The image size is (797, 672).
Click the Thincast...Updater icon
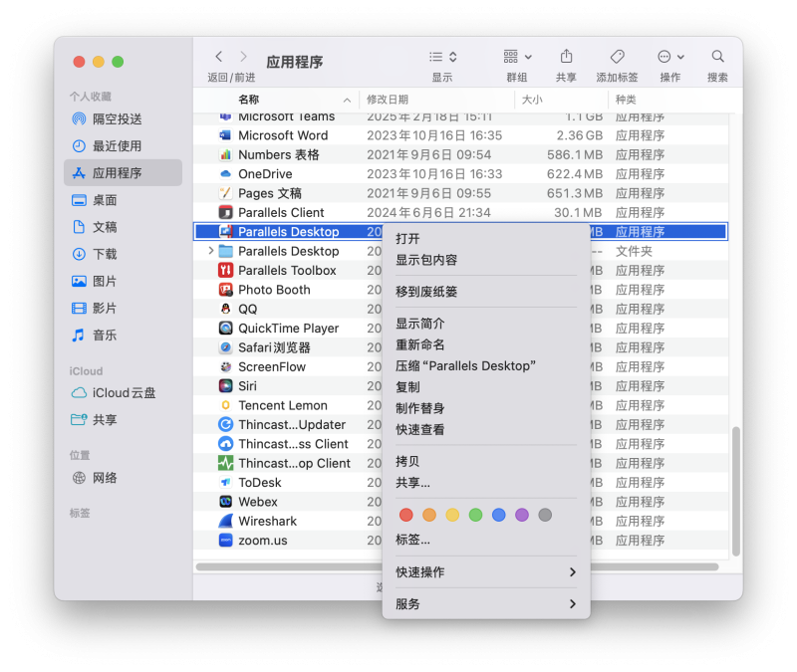point(225,425)
